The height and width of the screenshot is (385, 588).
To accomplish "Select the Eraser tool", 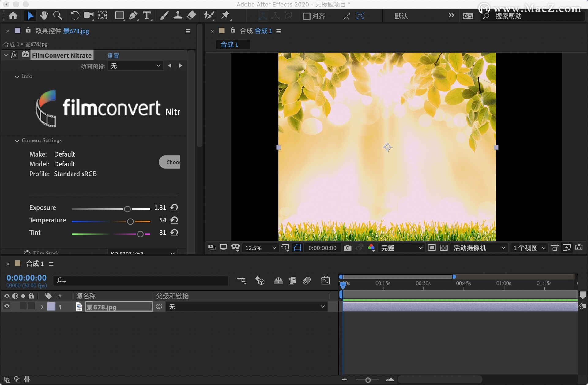I will [x=191, y=15].
